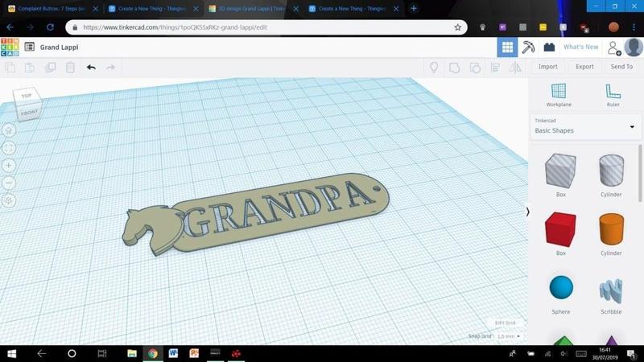Open What's New

pos(580,47)
